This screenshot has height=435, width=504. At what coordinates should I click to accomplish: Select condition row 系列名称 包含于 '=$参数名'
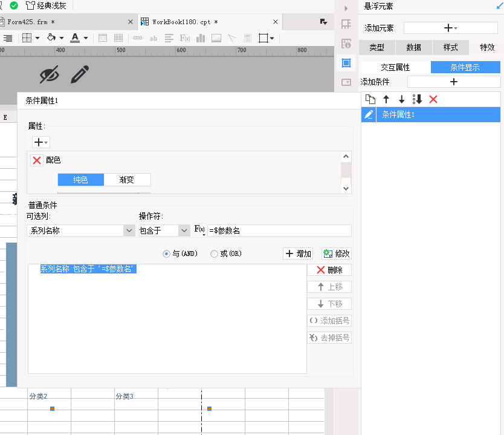pyautogui.click(x=88, y=269)
